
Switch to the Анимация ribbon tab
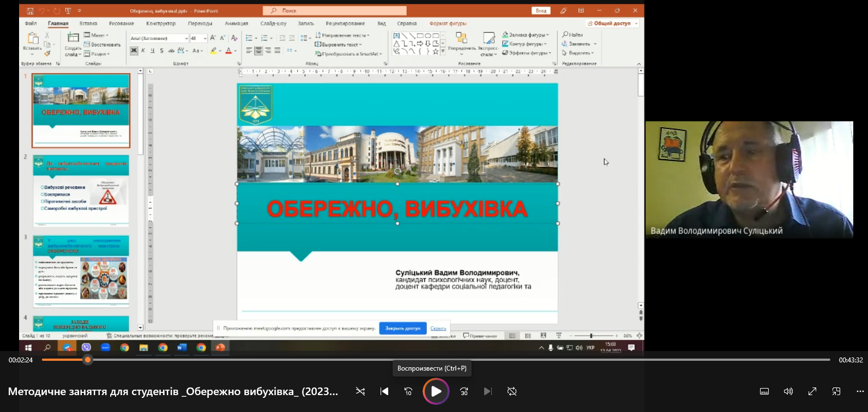click(x=236, y=23)
